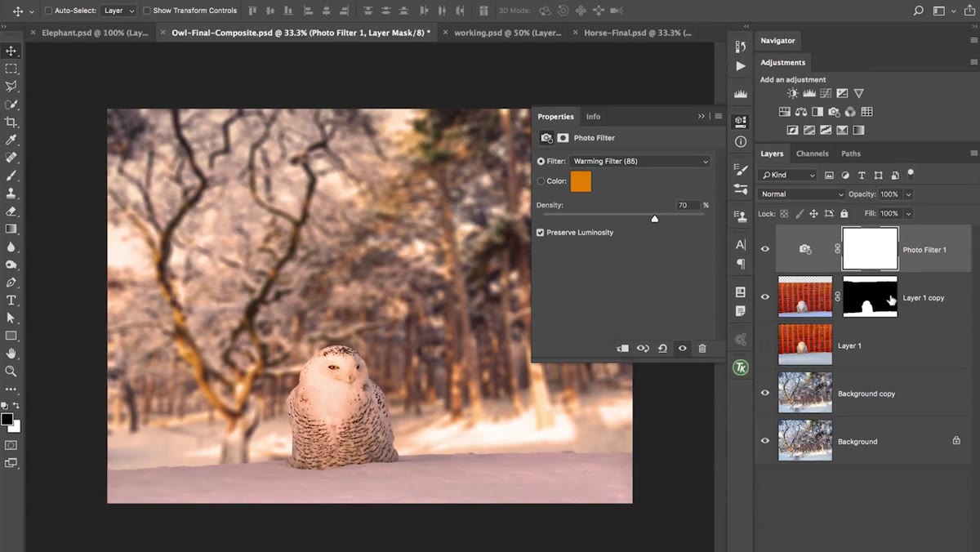Image resolution: width=980 pixels, height=552 pixels.
Task: Open the Navigator panel tab
Action: point(777,40)
